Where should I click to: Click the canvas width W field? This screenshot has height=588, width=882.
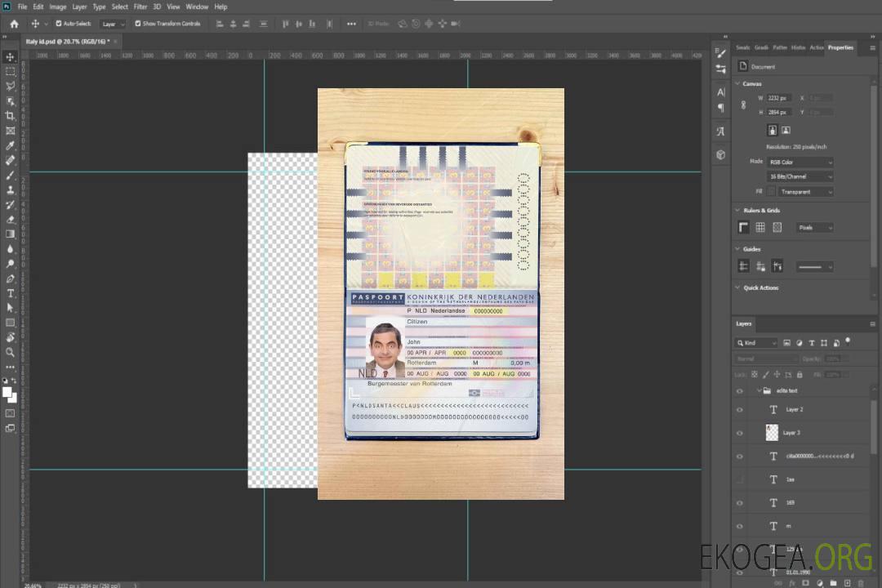(779, 98)
